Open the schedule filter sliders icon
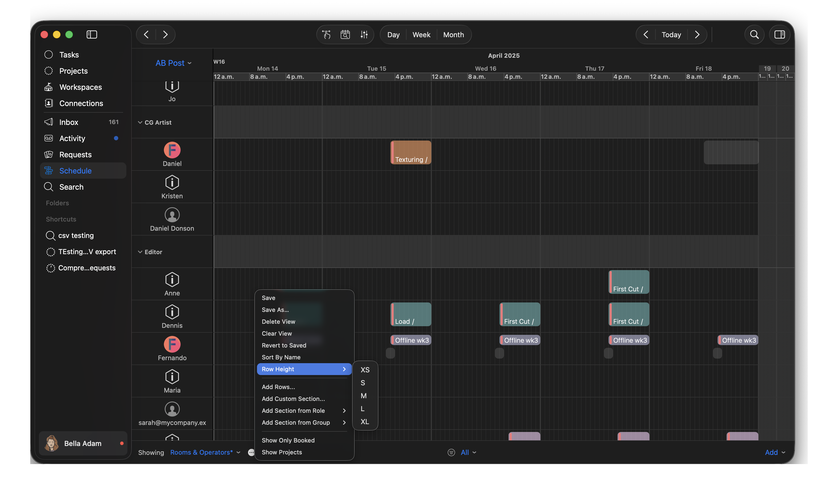825x504 pixels. point(364,35)
